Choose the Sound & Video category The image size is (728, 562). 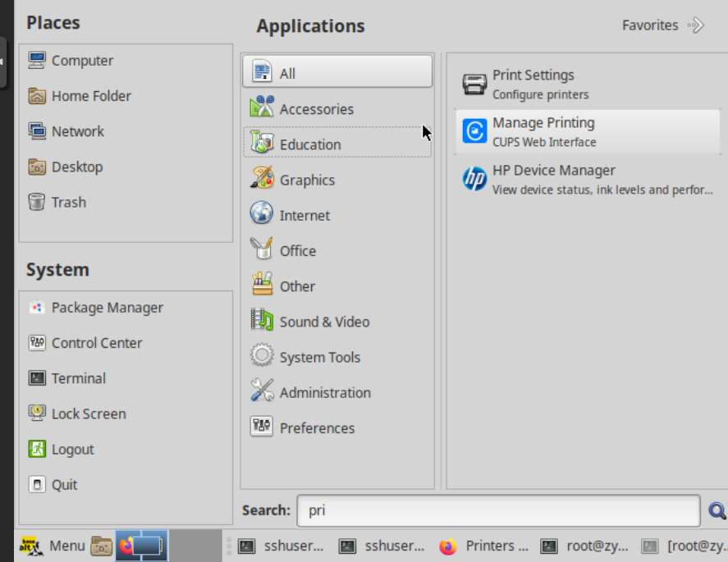pos(324,322)
